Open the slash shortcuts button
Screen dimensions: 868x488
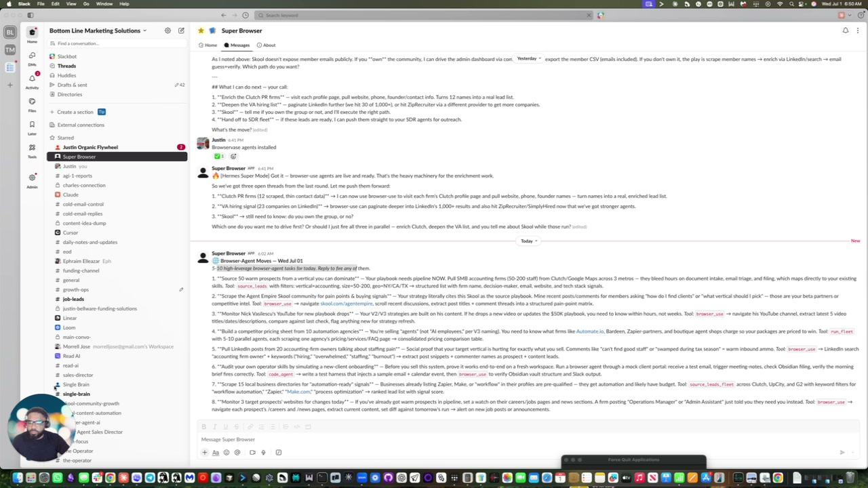pos(278,452)
